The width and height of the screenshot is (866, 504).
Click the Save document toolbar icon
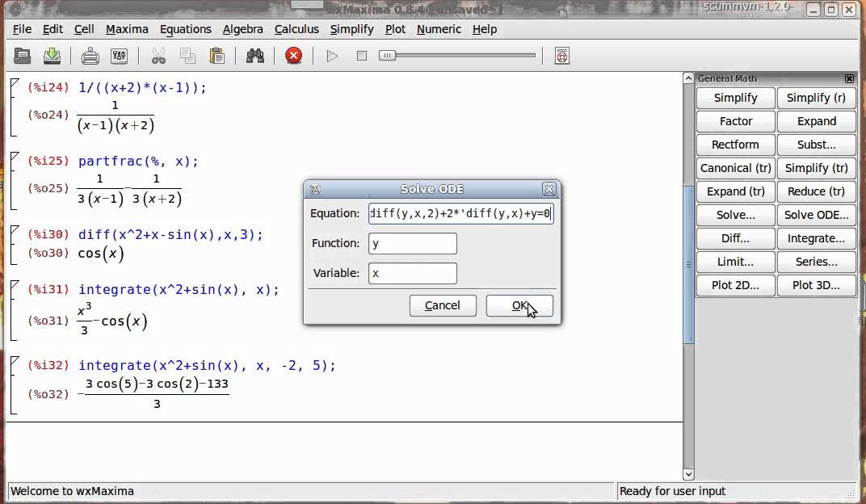point(52,56)
